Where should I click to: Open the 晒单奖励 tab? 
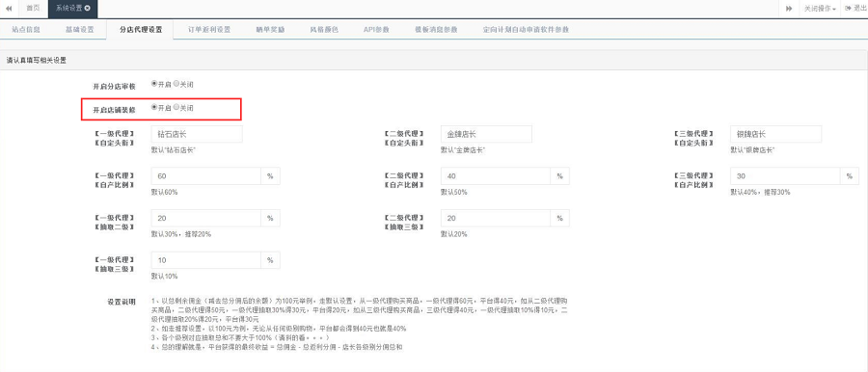coord(271,29)
